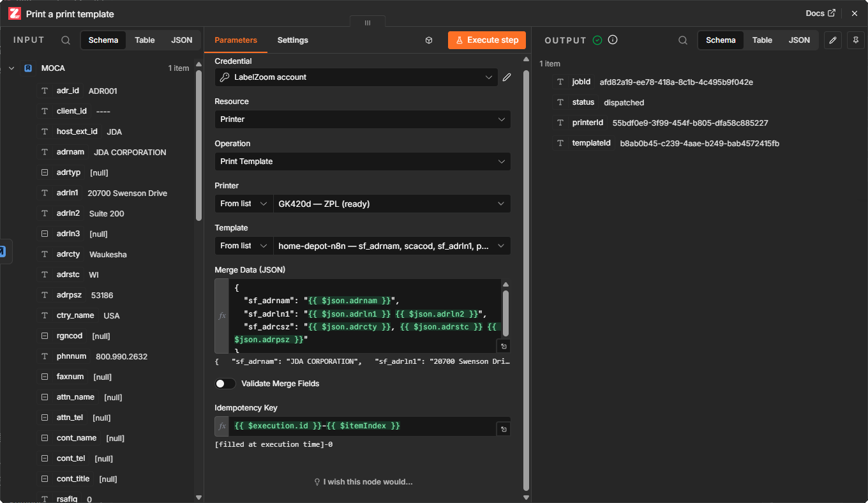The width and height of the screenshot is (868, 503).
Task: Pin the output data
Action: [855, 40]
